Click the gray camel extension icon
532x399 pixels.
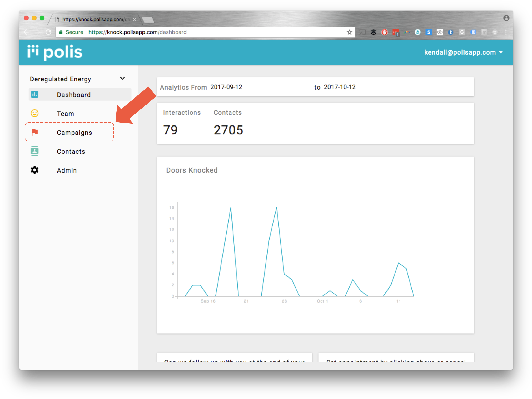484,32
